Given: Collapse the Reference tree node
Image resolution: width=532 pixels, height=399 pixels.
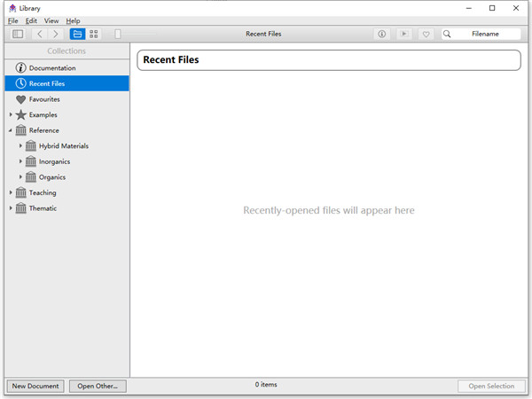Looking at the screenshot, I should coord(11,130).
